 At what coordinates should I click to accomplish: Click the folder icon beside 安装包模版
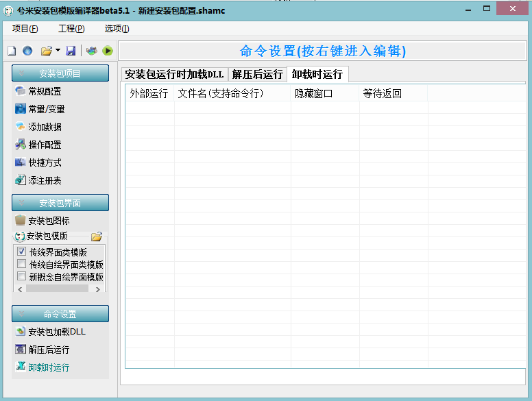click(97, 236)
